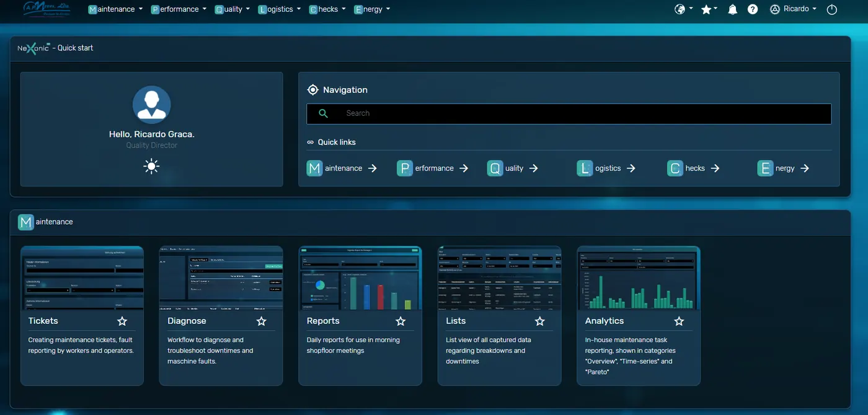The width and height of the screenshot is (868, 415).
Task: Click the arrow next to Maintenance quick link
Action: pos(373,168)
